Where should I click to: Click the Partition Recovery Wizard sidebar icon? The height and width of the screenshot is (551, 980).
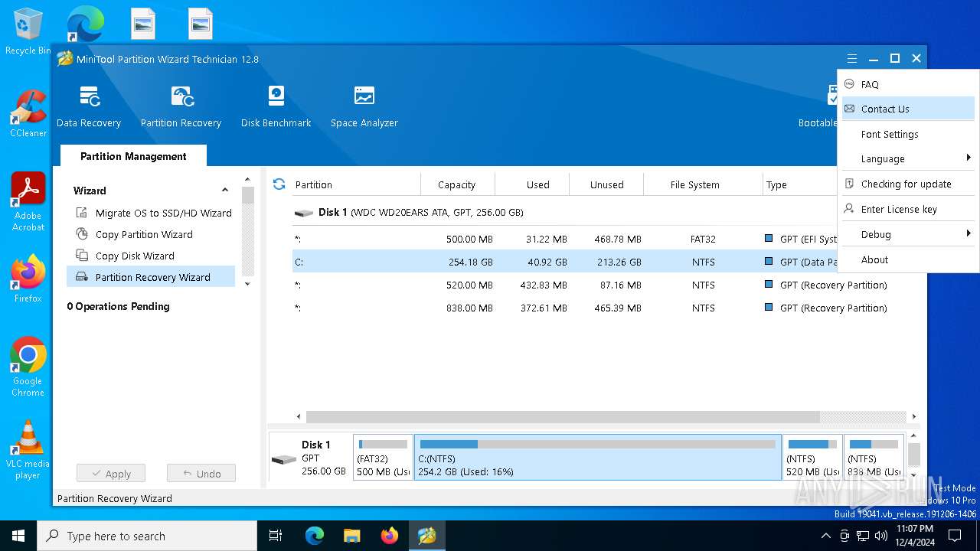coord(81,277)
